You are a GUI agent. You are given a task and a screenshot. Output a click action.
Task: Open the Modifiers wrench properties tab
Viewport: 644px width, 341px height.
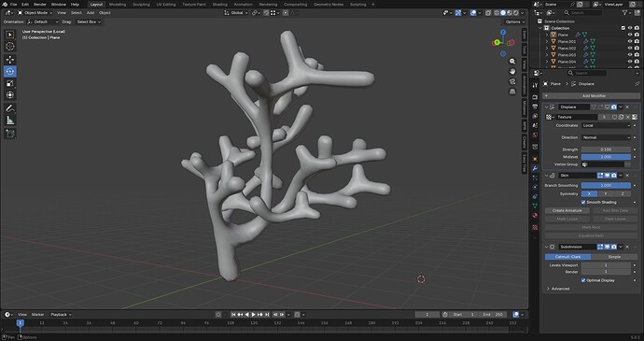click(535, 168)
